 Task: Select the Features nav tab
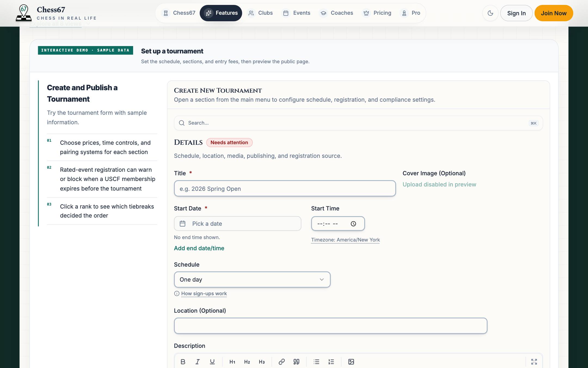221,13
